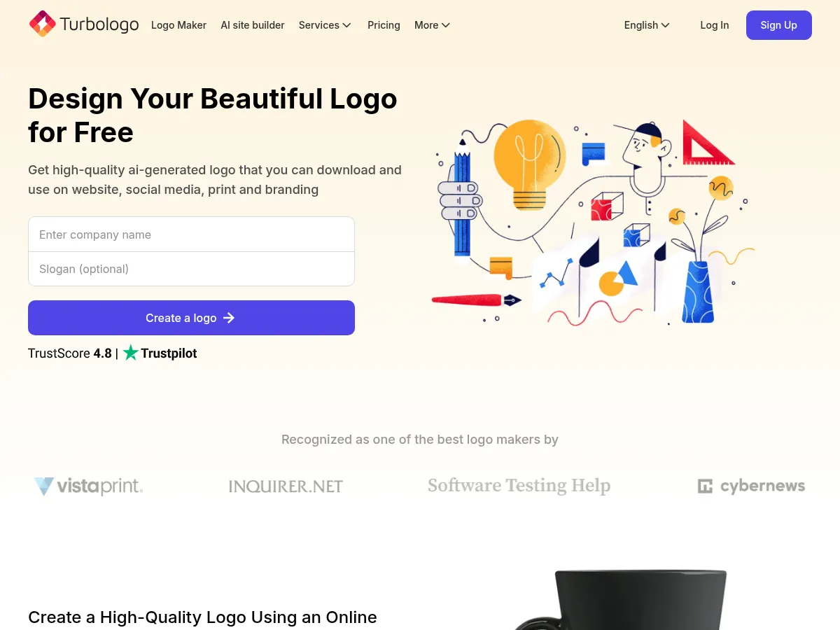Click the Create a logo button
840x630 pixels.
click(x=191, y=318)
